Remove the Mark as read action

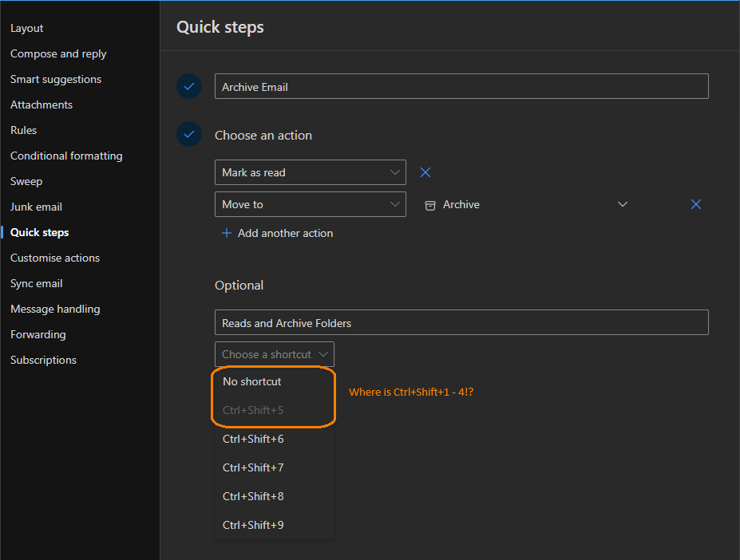(425, 172)
